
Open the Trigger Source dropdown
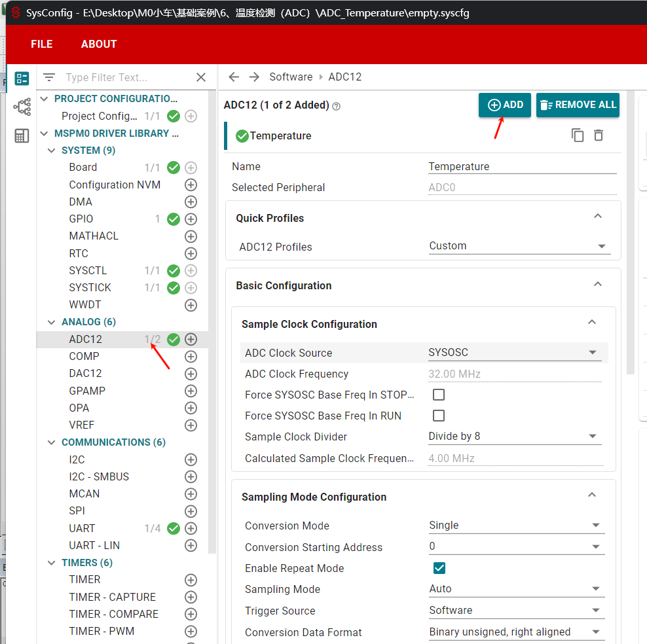[x=517, y=610]
